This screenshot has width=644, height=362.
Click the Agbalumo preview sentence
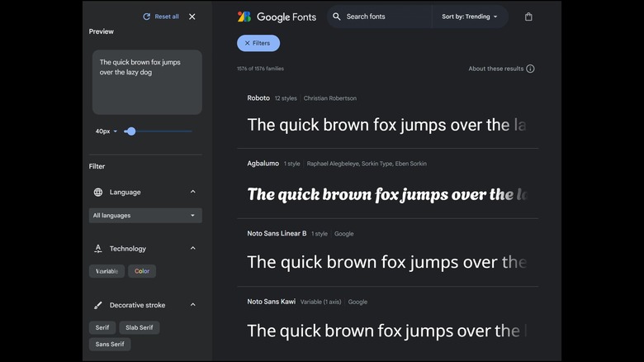tap(386, 194)
